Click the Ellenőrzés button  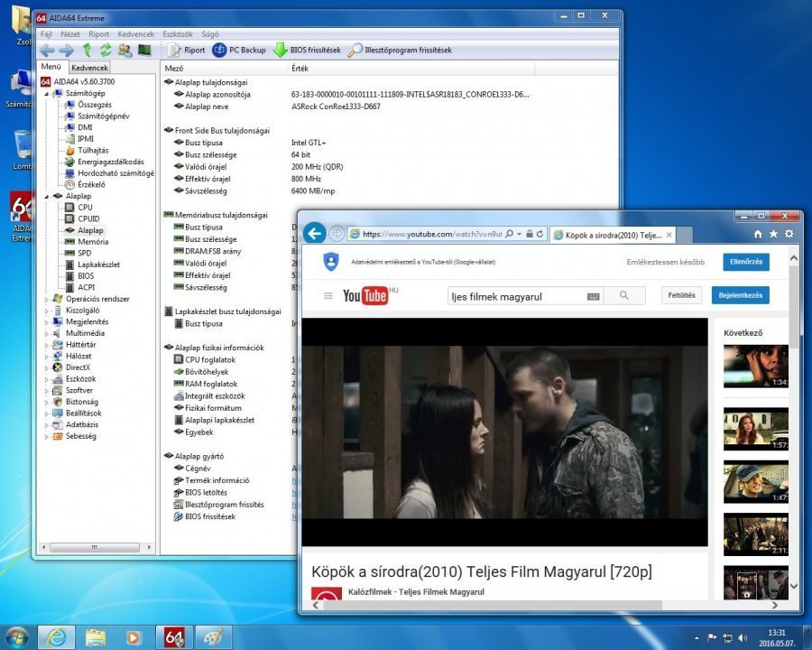[746, 262]
